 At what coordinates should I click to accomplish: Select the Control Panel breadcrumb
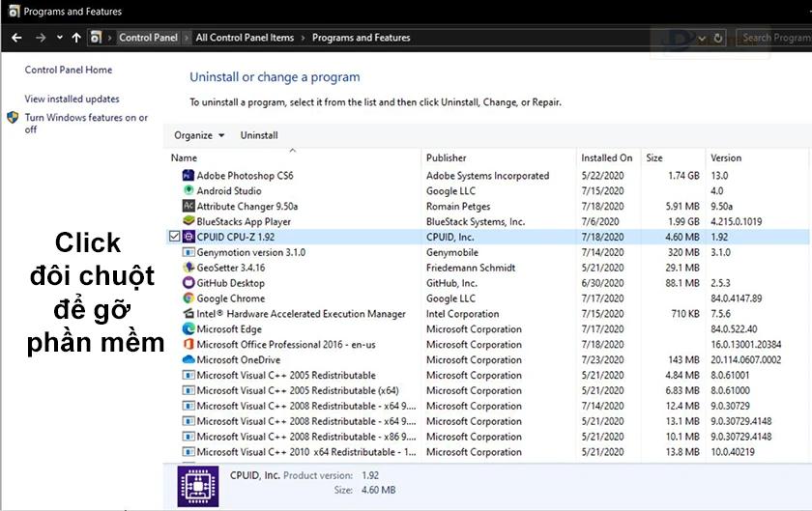coord(148,38)
